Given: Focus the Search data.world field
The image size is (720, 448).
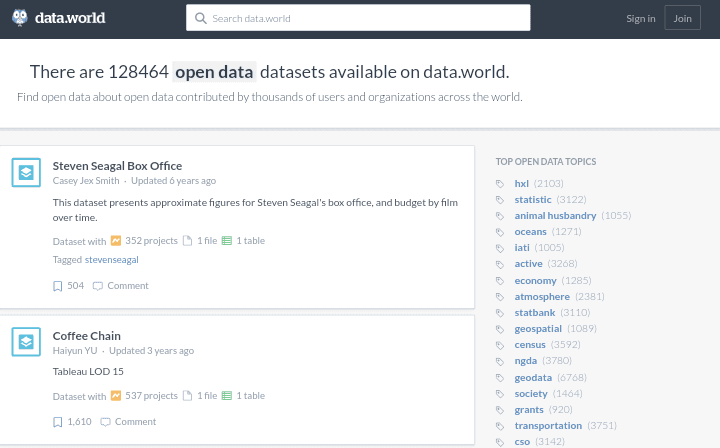Looking at the screenshot, I should point(358,18).
